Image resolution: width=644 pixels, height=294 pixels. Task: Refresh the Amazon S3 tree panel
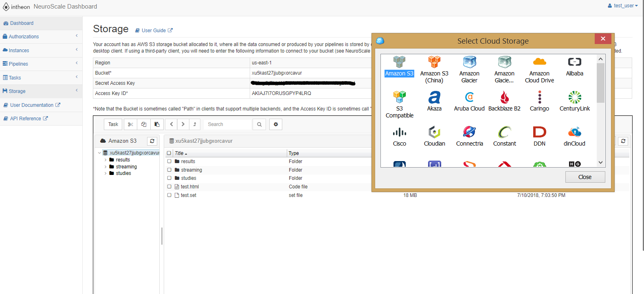tap(152, 141)
